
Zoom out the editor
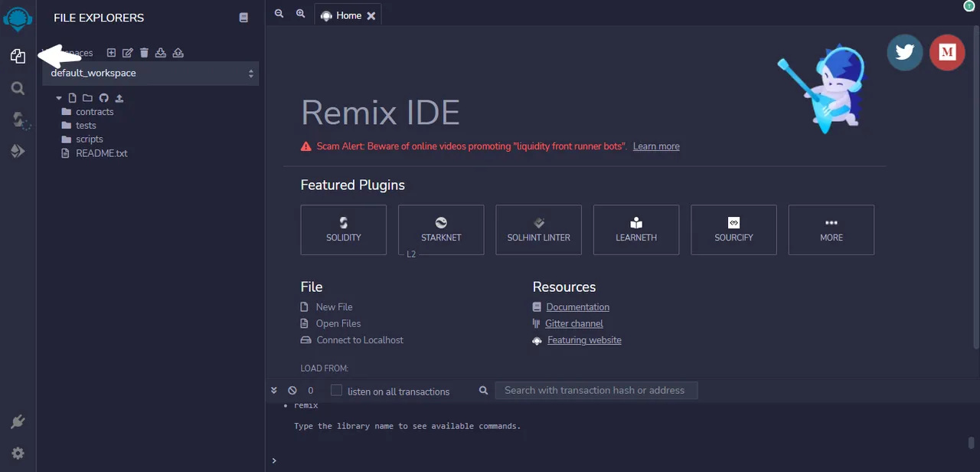click(x=279, y=14)
